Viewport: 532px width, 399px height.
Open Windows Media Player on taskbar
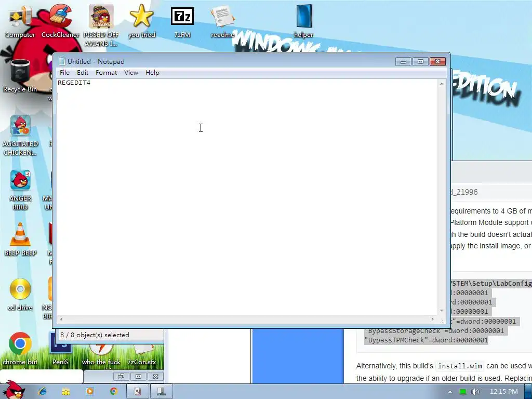[x=89, y=391]
